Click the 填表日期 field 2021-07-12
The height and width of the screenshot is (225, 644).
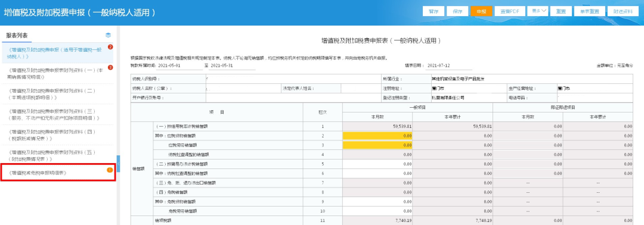click(x=450, y=65)
